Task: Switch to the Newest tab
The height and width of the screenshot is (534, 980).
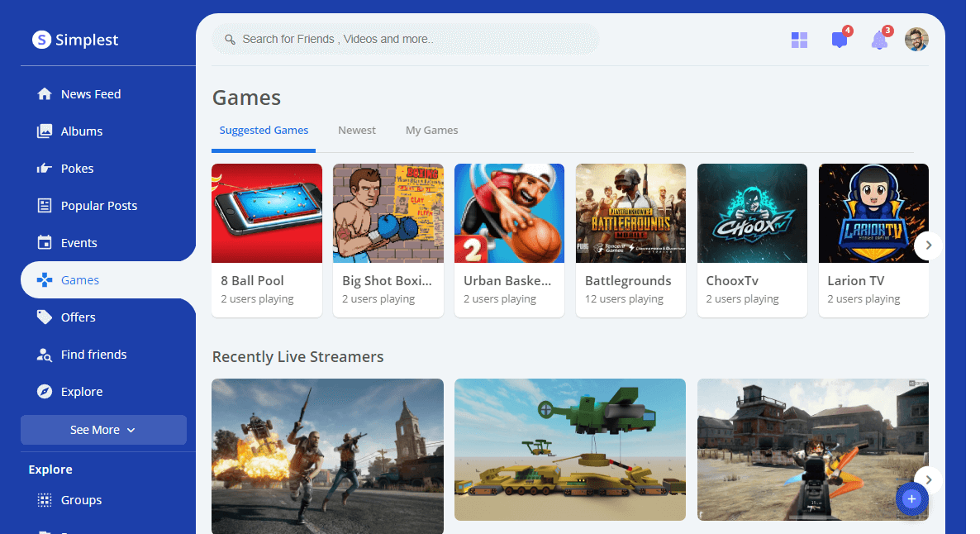Action: [356, 131]
